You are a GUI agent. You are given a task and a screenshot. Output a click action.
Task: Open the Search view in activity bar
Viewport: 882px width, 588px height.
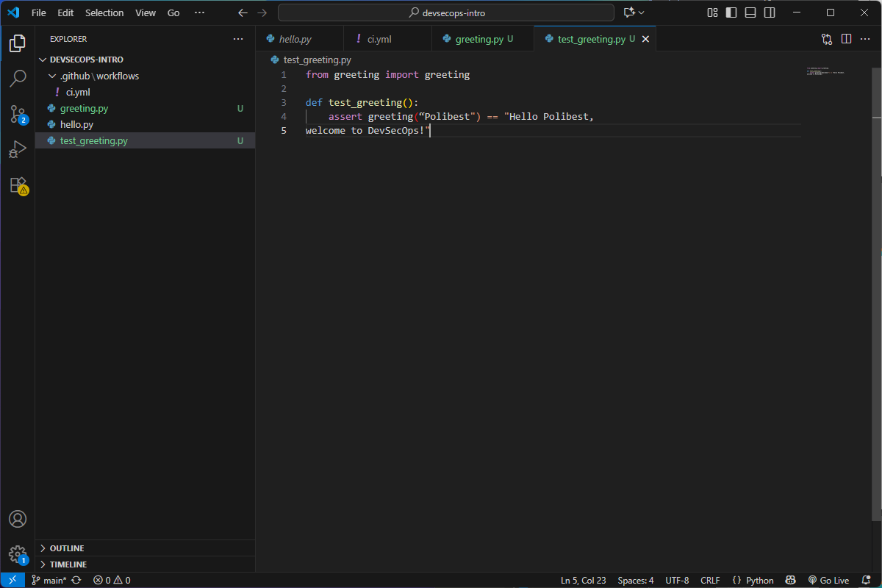point(18,78)
